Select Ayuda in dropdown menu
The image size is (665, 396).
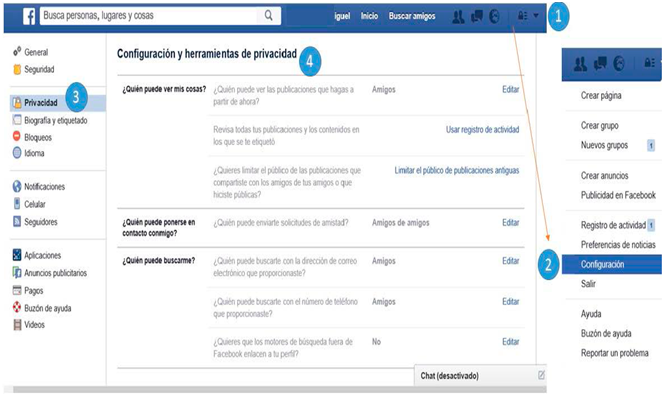591,314
